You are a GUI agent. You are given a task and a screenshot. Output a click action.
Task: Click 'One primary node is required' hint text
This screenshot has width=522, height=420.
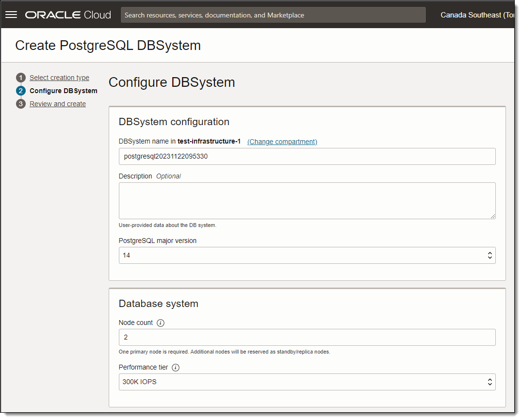tap(225, 352)
